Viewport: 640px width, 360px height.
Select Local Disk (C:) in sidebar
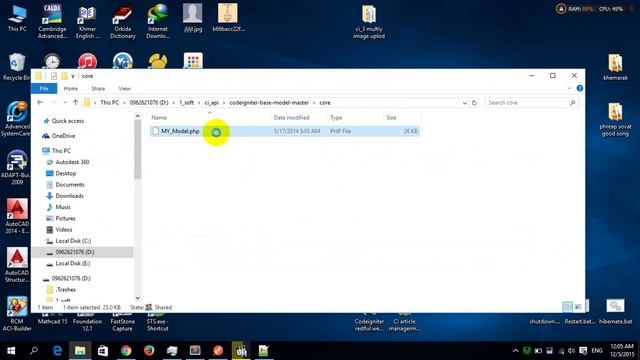coord(73,241)
